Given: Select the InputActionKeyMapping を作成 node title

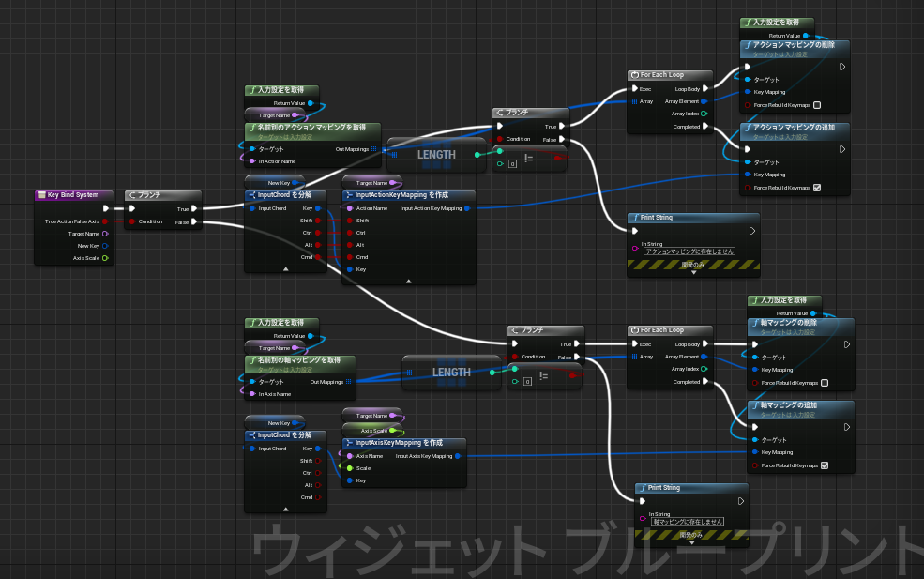Looking at the screenshot, I should (x=401, y=195).
